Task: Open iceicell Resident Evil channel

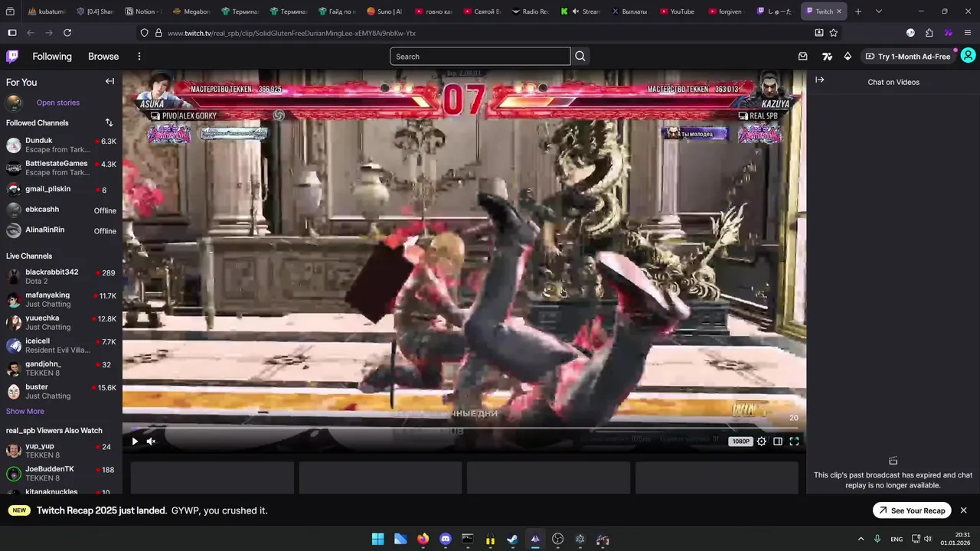Action: pos(61,345)
